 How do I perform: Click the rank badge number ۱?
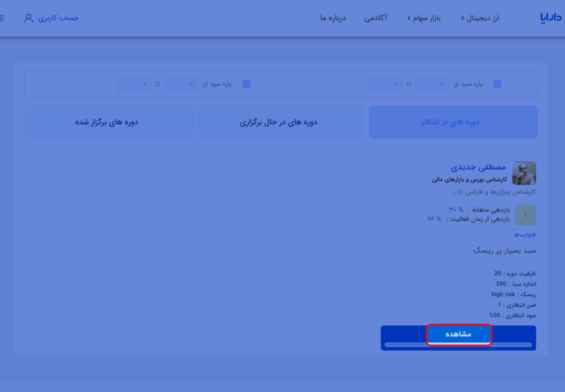(525, 215)
